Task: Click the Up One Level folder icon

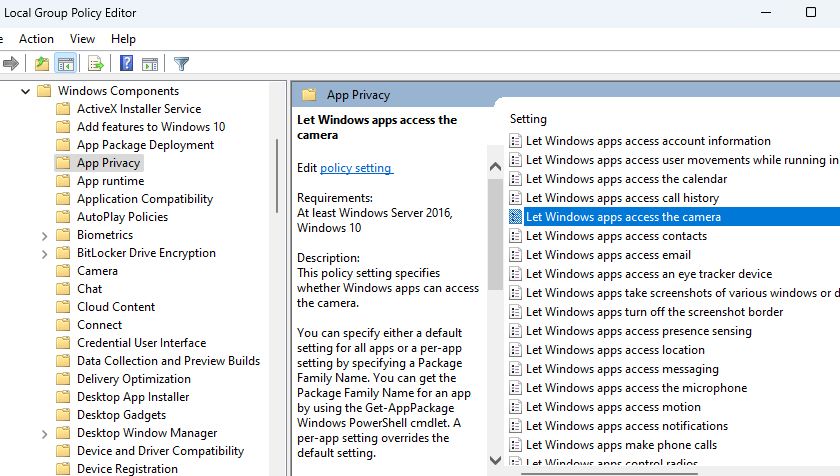Action: (41, 64)
